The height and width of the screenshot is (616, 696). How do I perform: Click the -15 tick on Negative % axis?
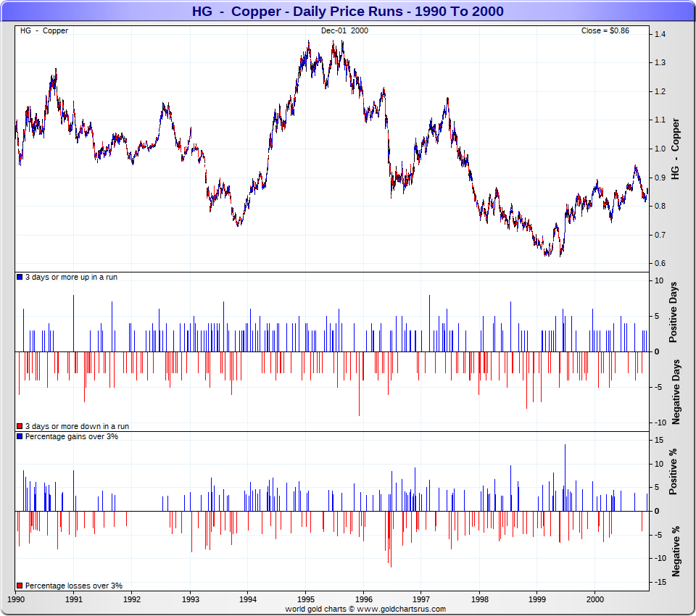(660, 582)
